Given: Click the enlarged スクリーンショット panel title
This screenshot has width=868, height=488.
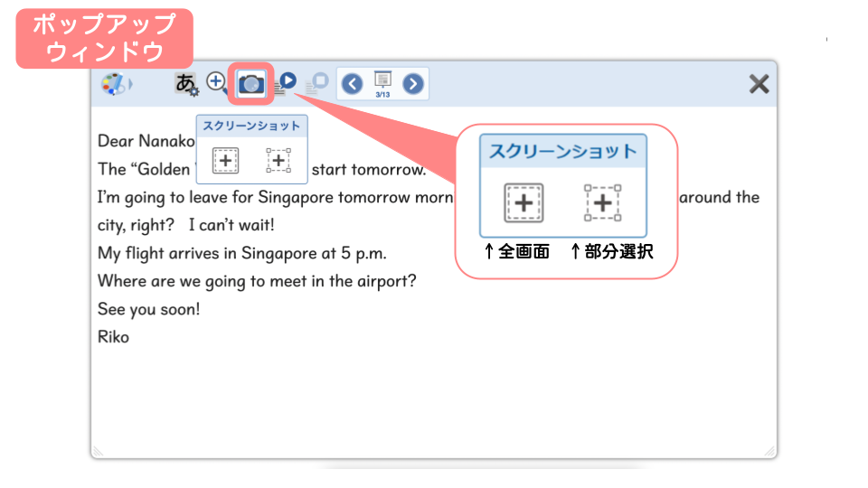Looking at the screenshot, I should pos(563,151).
